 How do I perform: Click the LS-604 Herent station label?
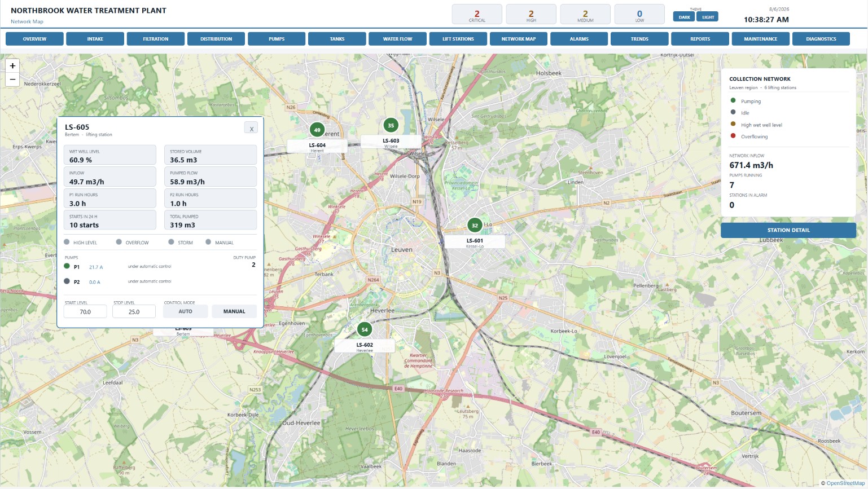coord(317,146)
